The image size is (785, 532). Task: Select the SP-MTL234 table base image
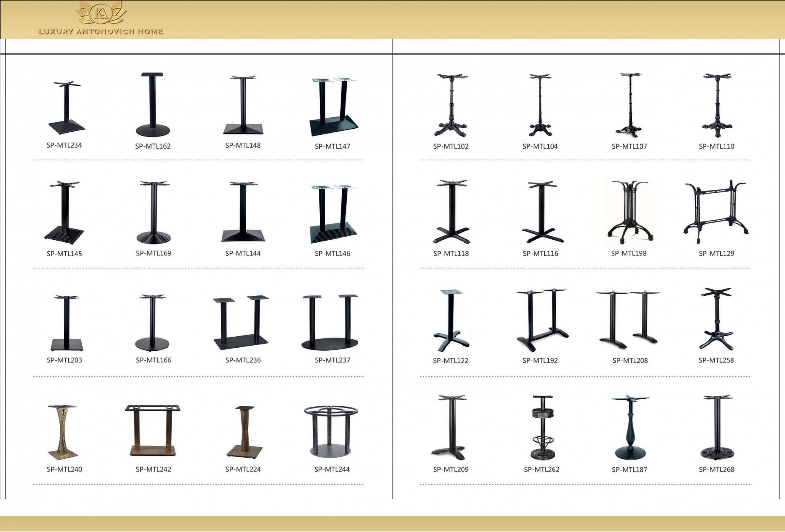(66, 107)
